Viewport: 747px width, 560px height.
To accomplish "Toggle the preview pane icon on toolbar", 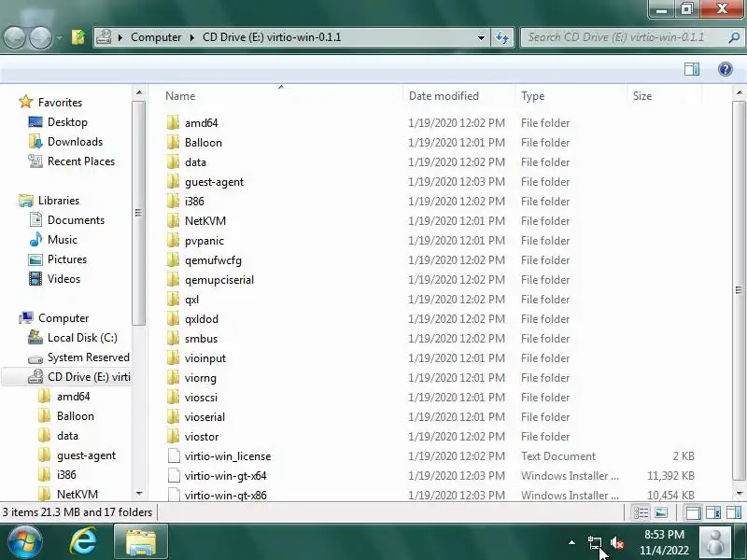I will [692, 69].
